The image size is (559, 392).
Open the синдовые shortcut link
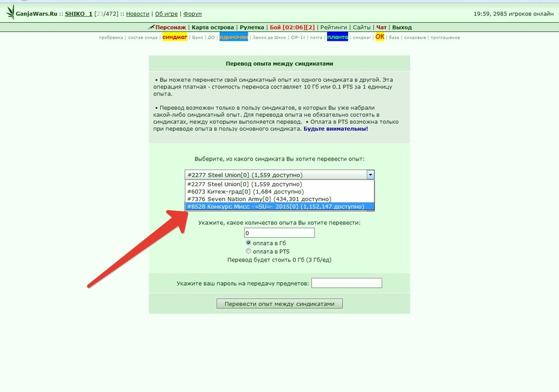point(415,37)
